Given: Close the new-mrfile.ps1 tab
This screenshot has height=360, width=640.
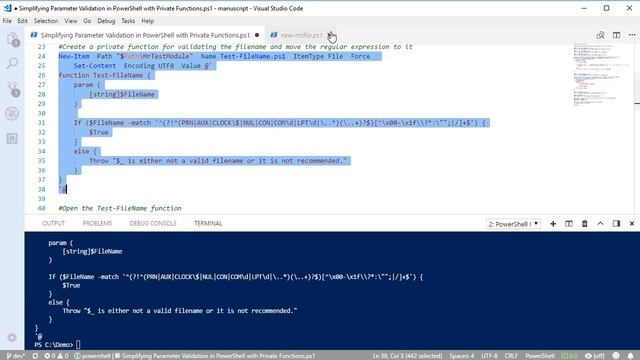Looking at the screenshot, I should click(331, 35).
